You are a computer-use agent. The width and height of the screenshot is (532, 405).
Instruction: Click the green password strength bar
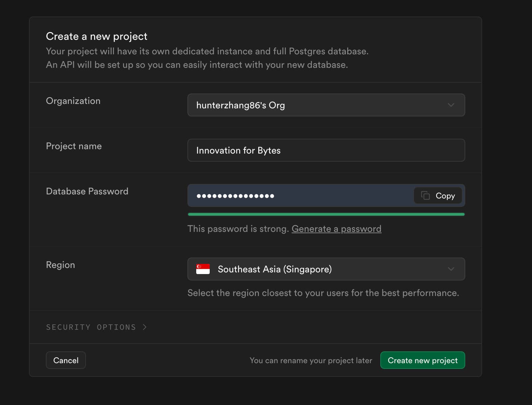326,214
